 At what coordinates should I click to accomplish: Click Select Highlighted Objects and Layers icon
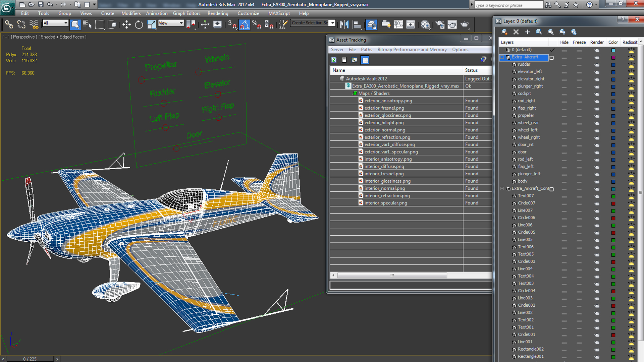point(539,32)
